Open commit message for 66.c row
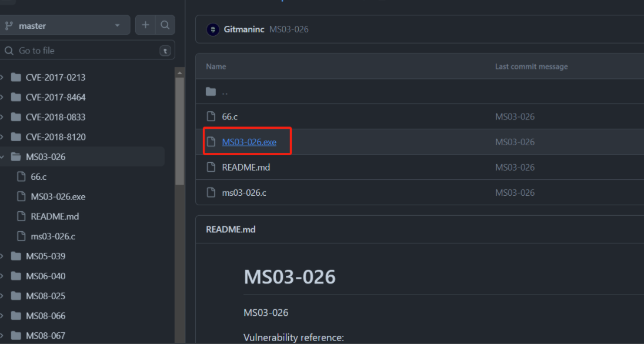644x344 pixels. tap(515, 116)
